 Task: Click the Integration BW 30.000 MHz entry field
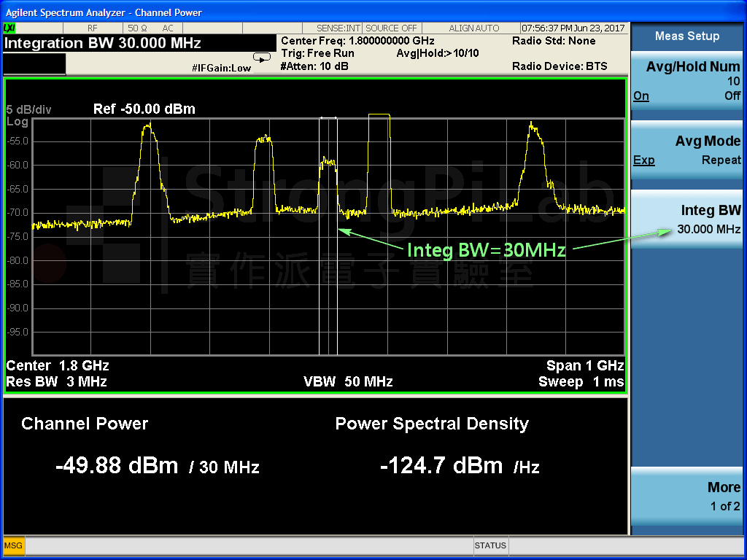coord(139,43)
